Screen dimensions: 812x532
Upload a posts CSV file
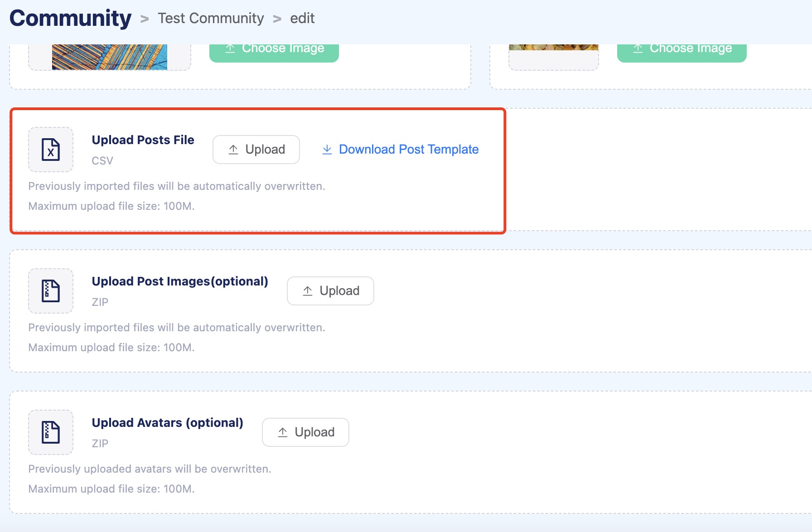(x=256, y=150)
